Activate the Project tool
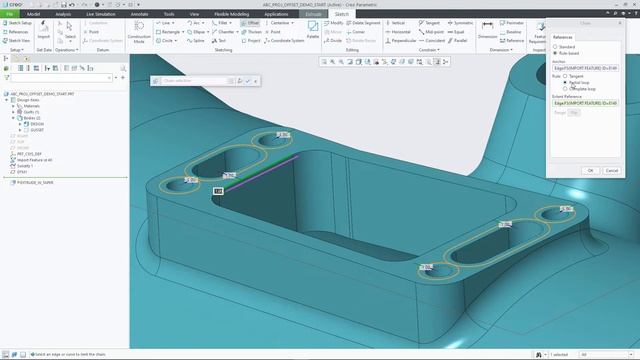This screenshot has height=360, width=640. pyautogui.click(x=251, y=41)
